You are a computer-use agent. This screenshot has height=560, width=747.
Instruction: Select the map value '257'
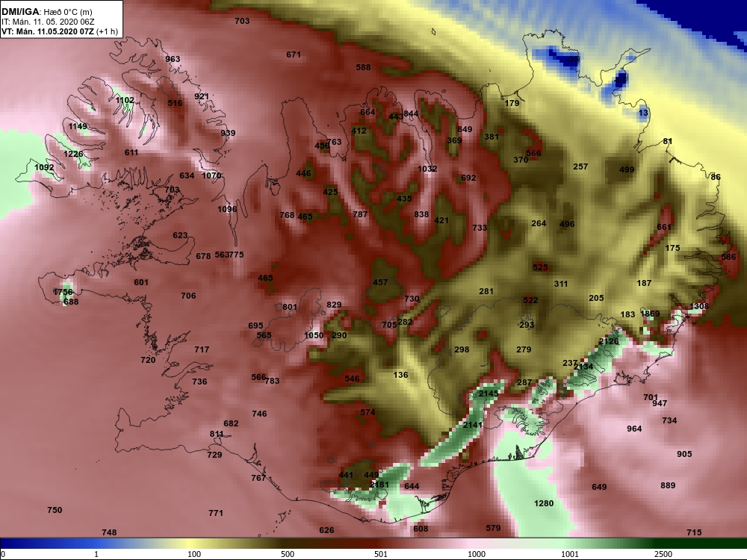click(x=580, y=167)
